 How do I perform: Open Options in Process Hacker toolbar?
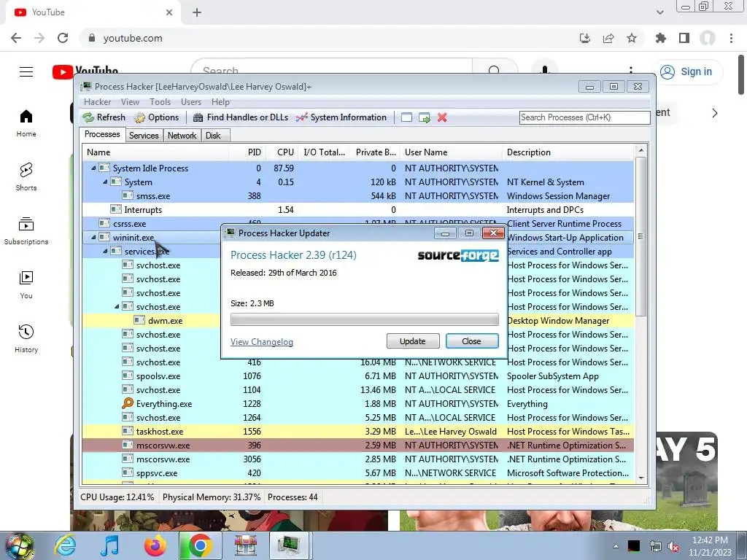pyautogui.click(x=157, y=117)
